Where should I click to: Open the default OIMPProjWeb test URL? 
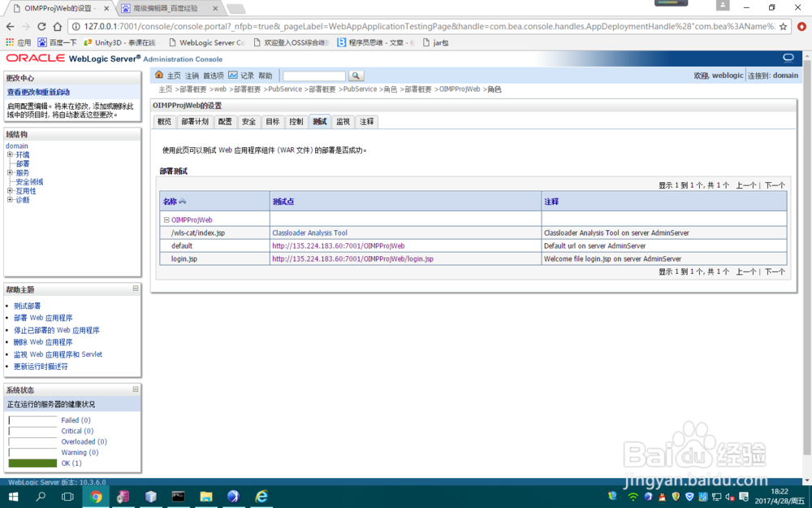(x=338, y=245)
